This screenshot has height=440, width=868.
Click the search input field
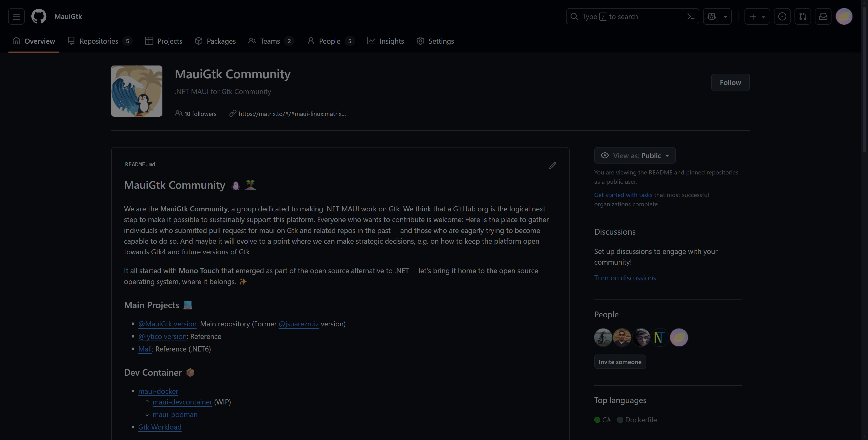coord(627,16)
